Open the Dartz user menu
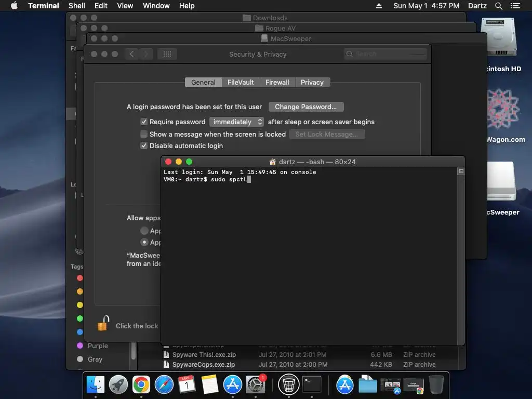This screenshot has height=399, width=532. point(477,6)
